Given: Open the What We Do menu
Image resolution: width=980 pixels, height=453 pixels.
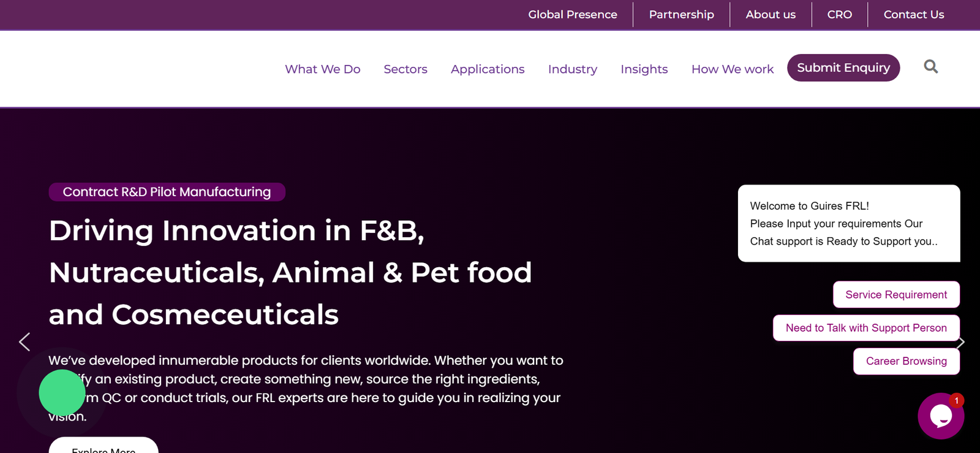Looking at the screenshot, I should click(x=322, y=69).
